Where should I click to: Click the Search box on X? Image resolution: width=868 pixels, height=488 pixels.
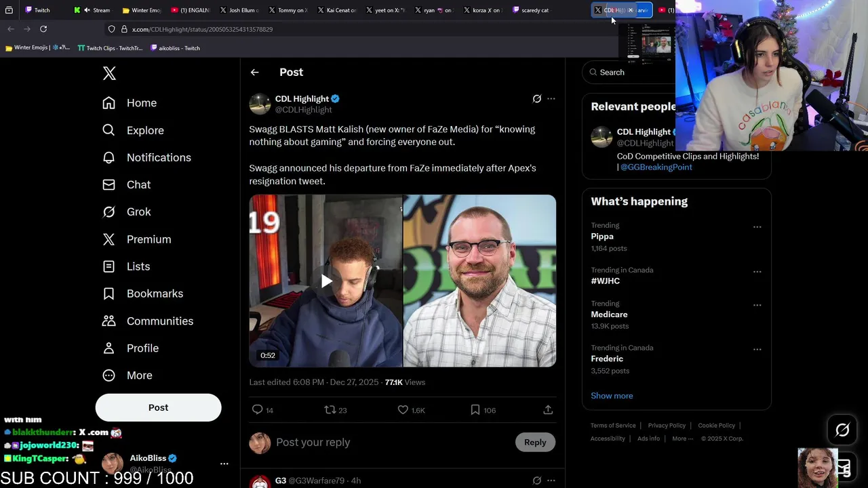631,73
